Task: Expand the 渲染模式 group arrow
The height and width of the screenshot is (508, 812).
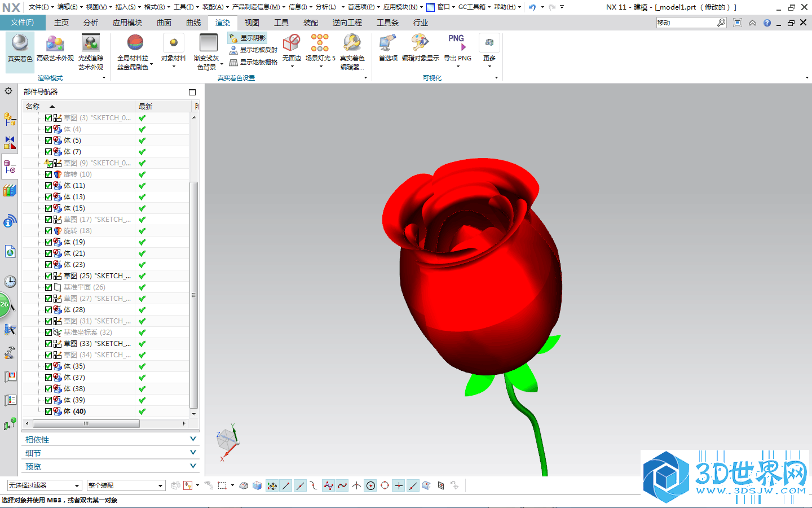Action: click(x=104, y=78)
